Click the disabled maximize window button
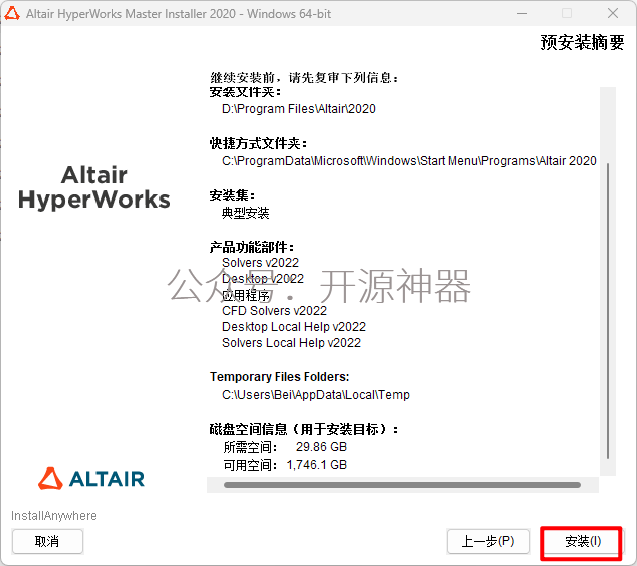 [567, 13]
